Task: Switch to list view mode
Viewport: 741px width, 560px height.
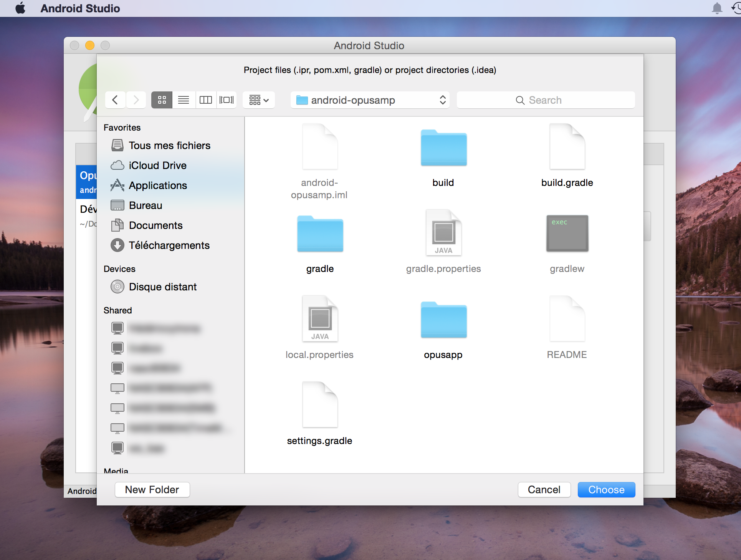Action: click(184, 100)
